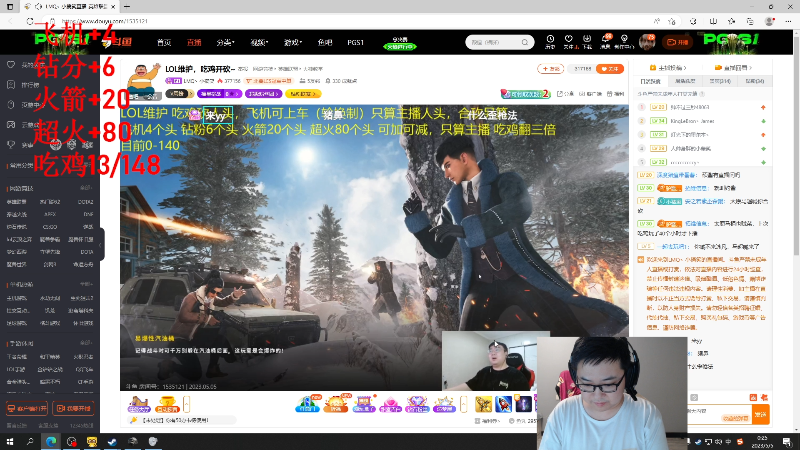This screenshot has height=450, width=800.
Task: Select the first chat ranking tab
Action: 651,81
